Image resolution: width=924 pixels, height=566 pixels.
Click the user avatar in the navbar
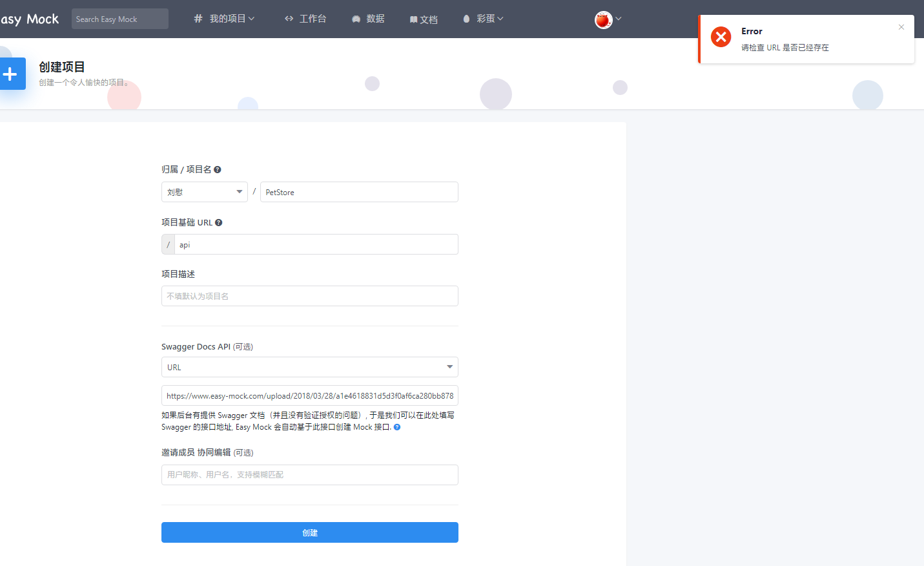pyautogui.click(x=602, y=19)
